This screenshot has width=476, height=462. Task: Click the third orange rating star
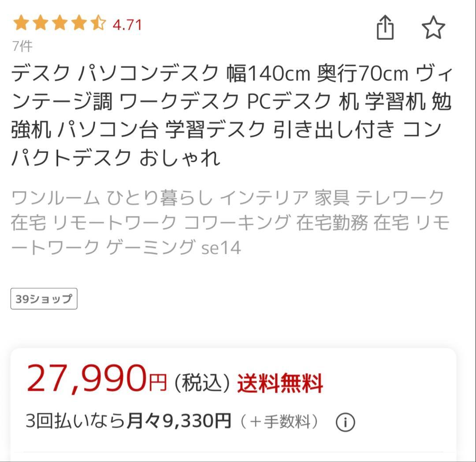point(59,23)
